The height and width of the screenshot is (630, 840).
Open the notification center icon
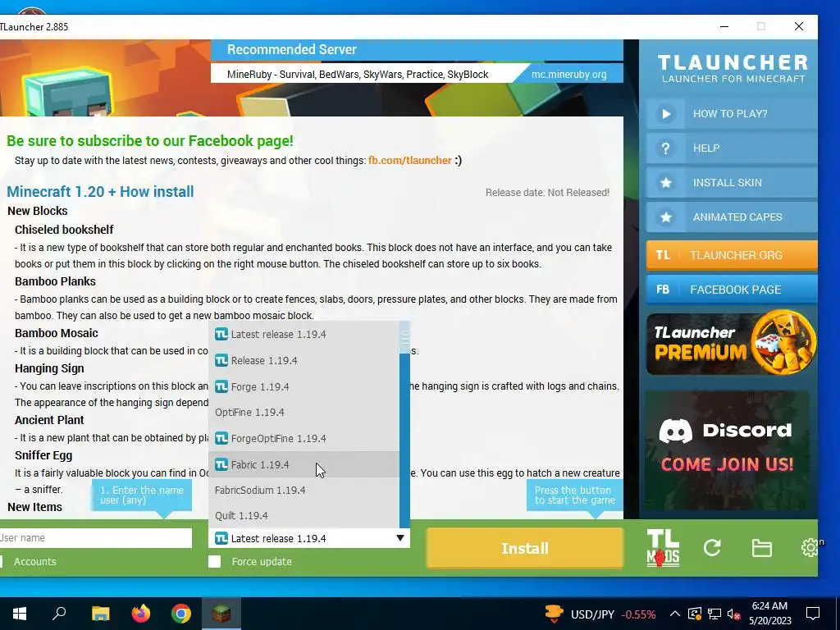point(813,614)
